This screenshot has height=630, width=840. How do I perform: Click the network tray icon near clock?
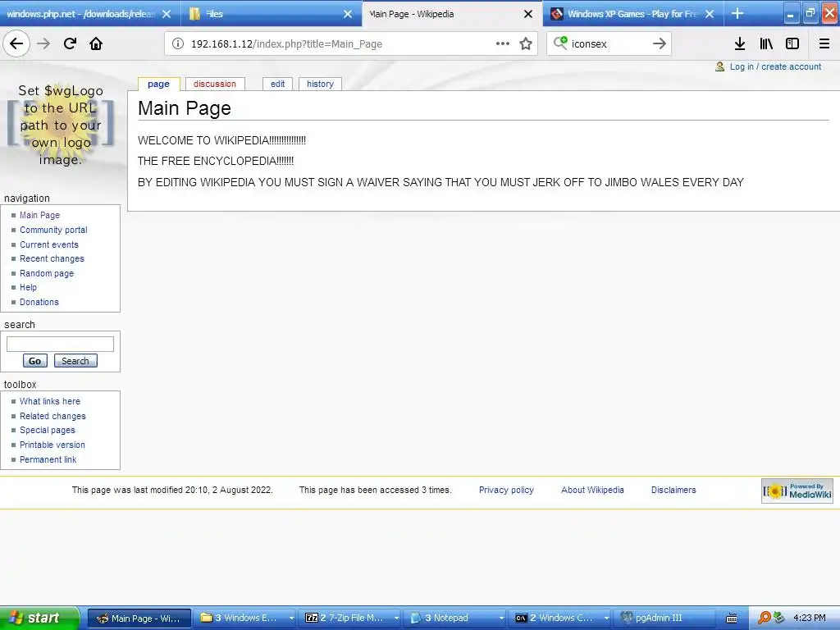778,618
